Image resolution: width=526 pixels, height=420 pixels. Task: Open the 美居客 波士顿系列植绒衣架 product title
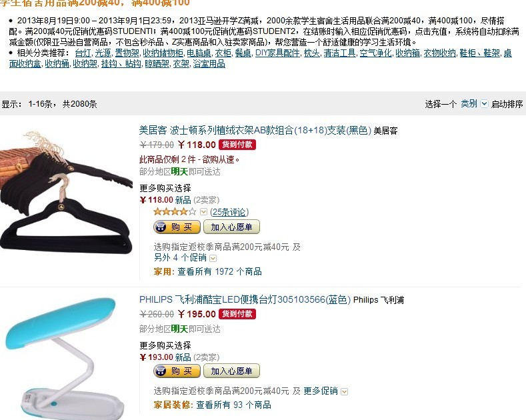[255, 130]
